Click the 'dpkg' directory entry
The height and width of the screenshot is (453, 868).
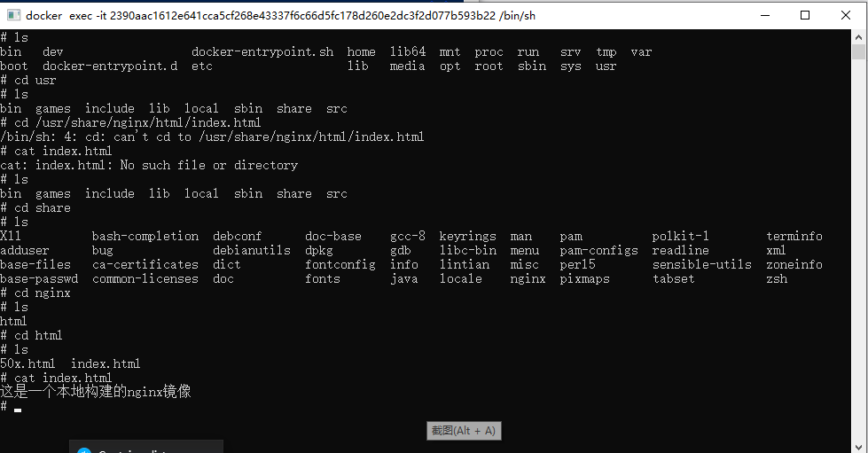tap(319, 250)
